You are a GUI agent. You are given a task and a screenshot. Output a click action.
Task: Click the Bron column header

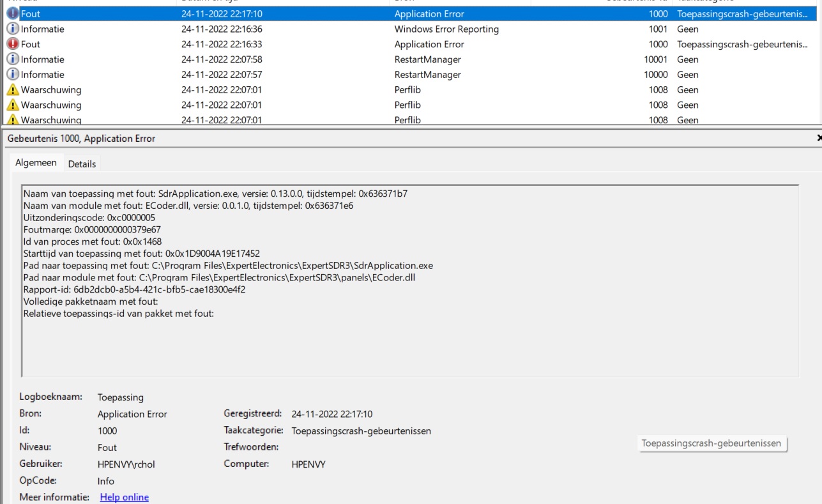click(402, 2)
